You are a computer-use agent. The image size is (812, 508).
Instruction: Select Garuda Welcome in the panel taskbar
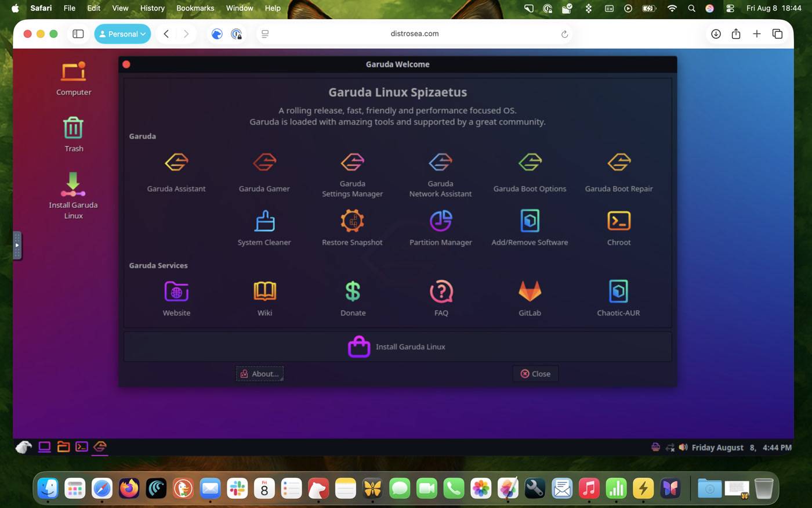(x=100, y=447)
